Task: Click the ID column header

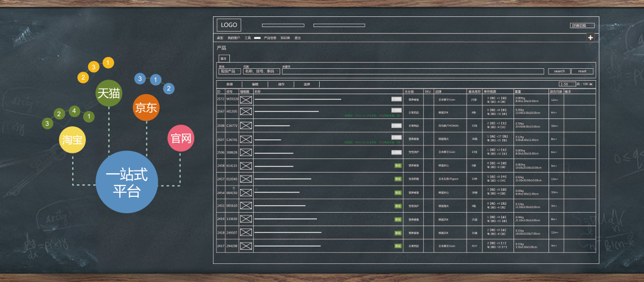Action: tap(219, 91)
